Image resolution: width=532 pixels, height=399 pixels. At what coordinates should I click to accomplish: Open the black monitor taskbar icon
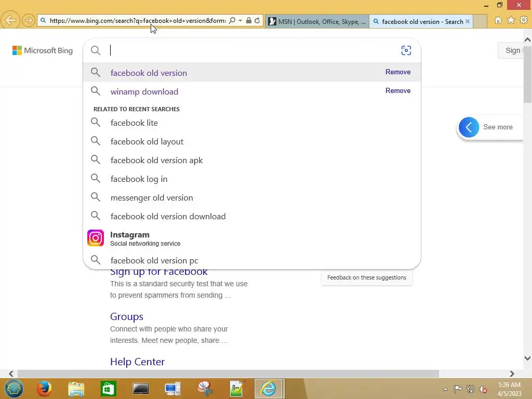pos(140,389)
